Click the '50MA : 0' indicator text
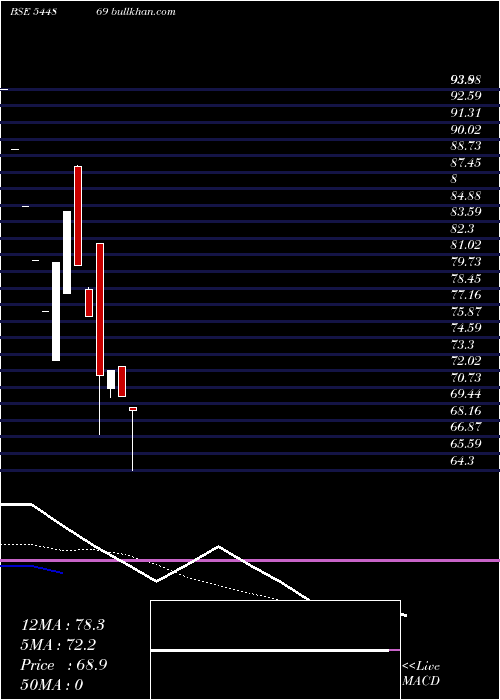 (x=52, y=685)
